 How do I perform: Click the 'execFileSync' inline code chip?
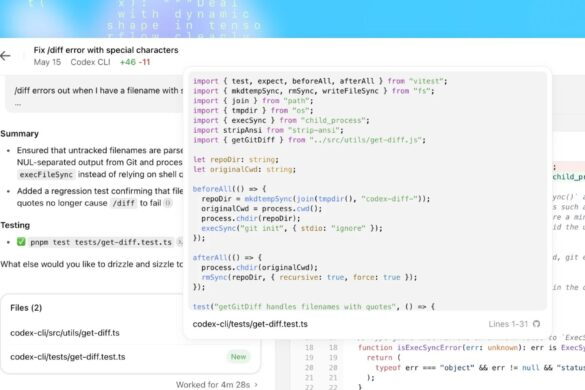point(46,174)
